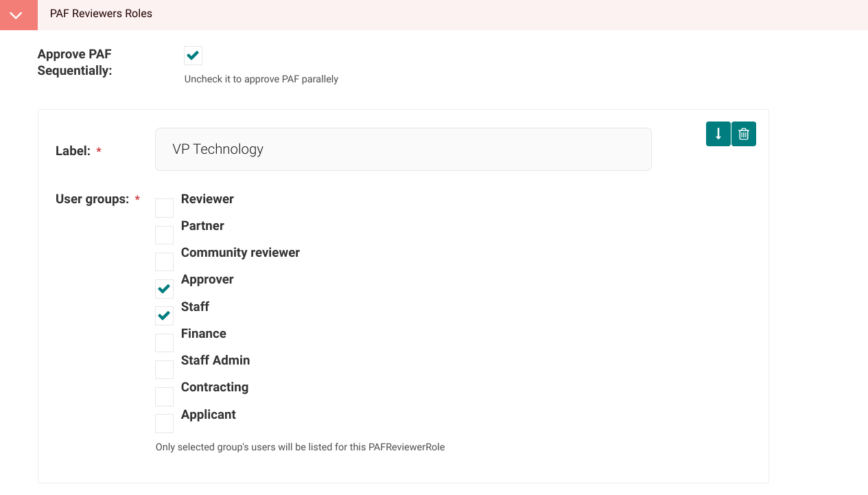868x495 pixels.
Task: Select the Community reviewer group
Action: pos(164,262)
